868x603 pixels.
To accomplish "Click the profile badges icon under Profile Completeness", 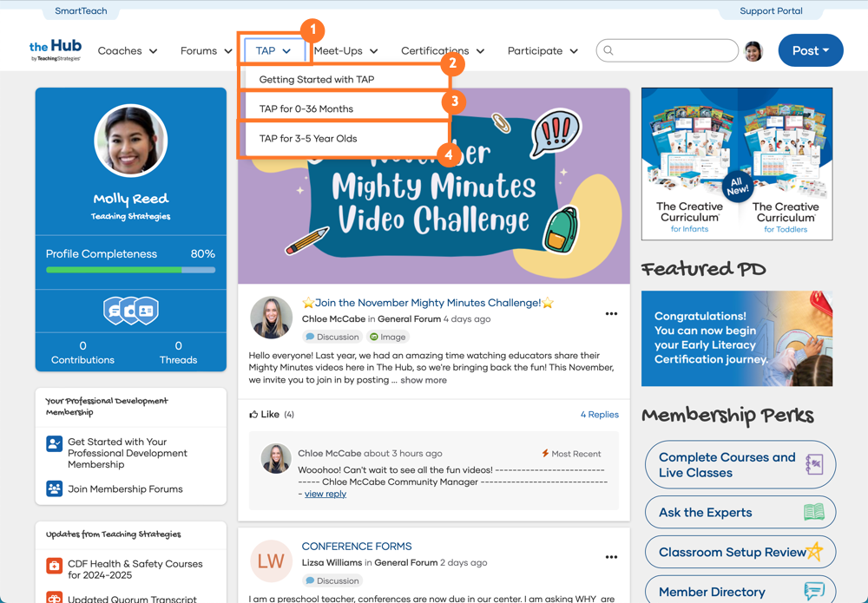I will pyautogui.click(x=130, y=311).
